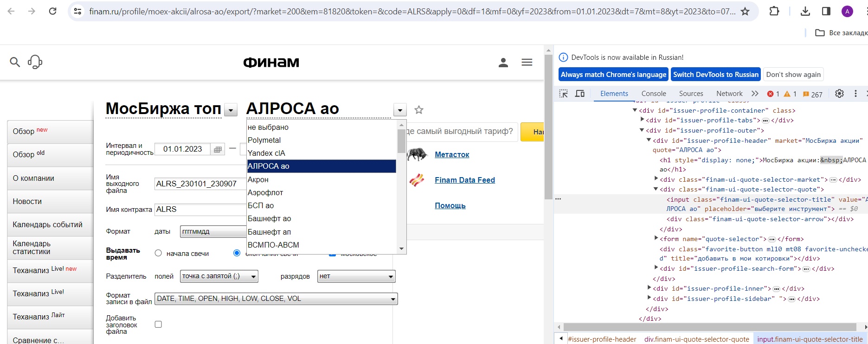
Task: Switch to the DevTools Sources tab
Action: tap(691, 94)
